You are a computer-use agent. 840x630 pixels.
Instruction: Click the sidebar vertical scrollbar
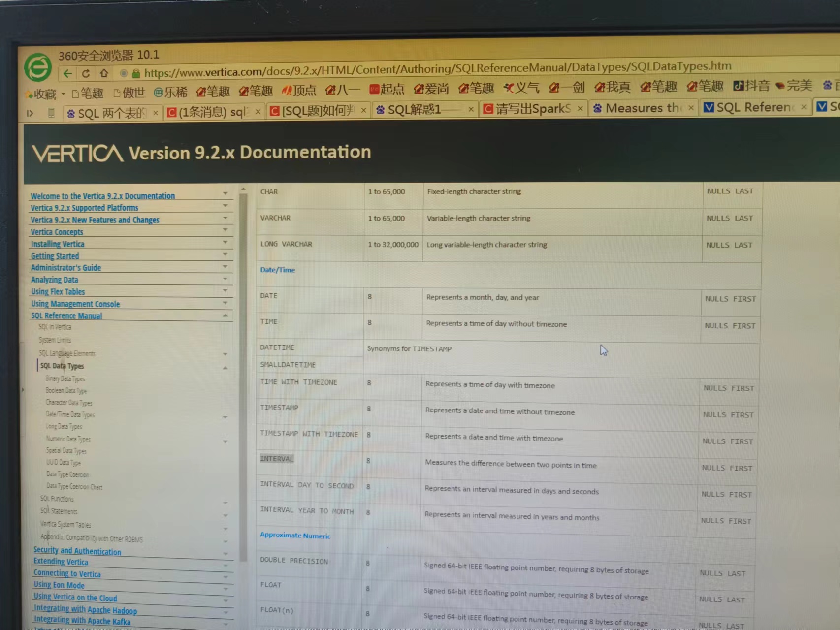point(243,374)
